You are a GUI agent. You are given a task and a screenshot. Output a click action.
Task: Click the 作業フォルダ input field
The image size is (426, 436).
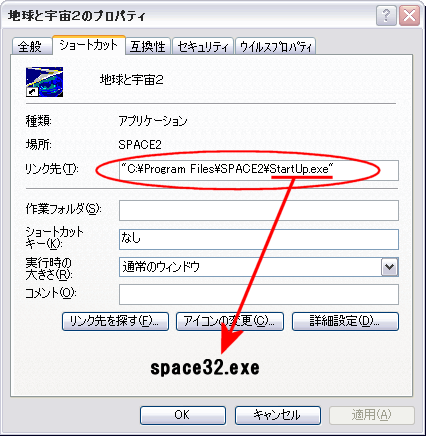(259, 210)
